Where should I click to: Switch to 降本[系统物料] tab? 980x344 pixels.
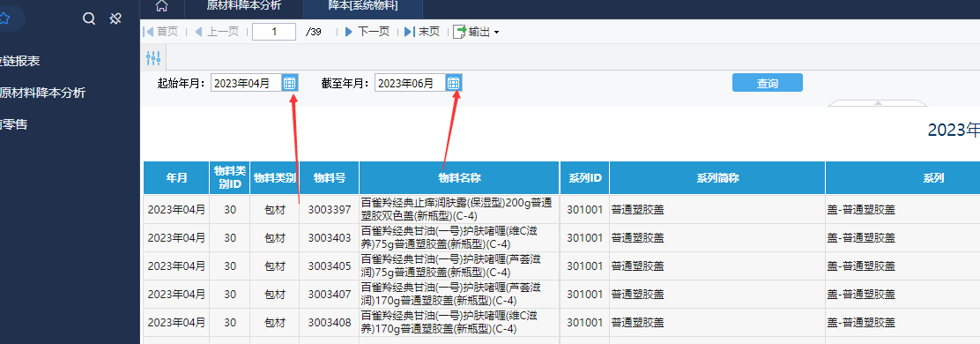click(363, 6)
